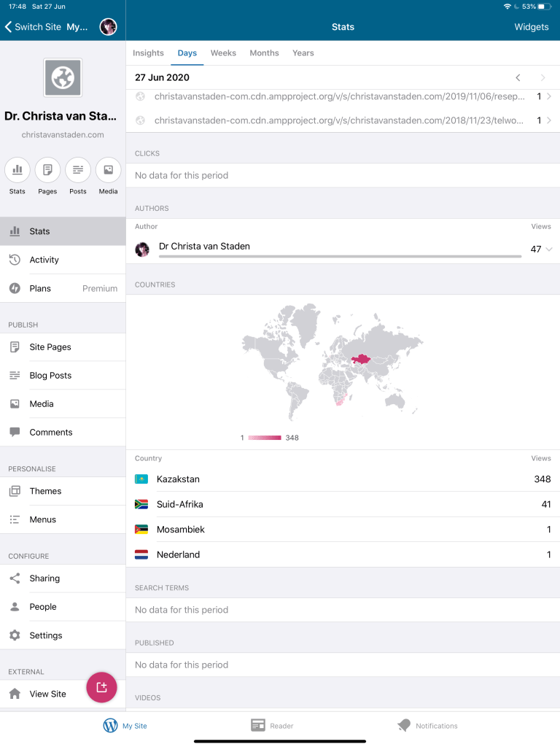Image resolution: width=560 pixels, height=747 pixels.
Task: Open Media quick action icon
Action: [x=108, y=170]
